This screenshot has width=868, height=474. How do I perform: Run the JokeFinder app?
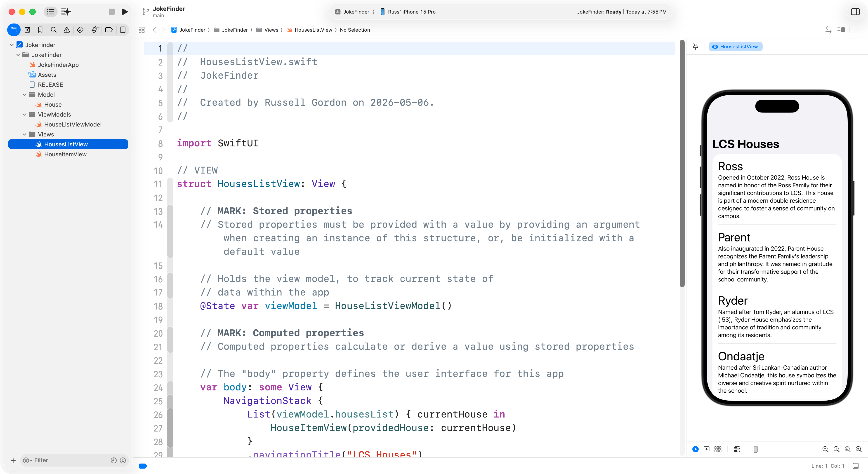[125, 12]
